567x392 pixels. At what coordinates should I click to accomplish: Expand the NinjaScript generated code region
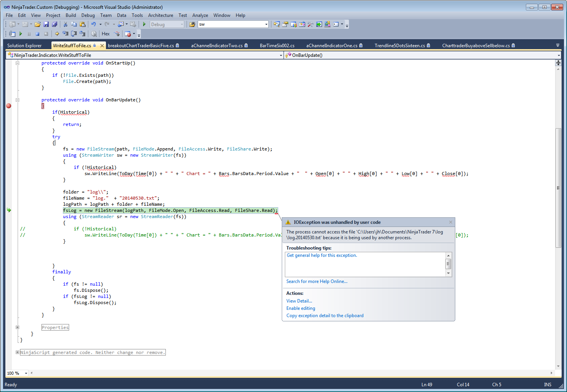tap(17, 352)
